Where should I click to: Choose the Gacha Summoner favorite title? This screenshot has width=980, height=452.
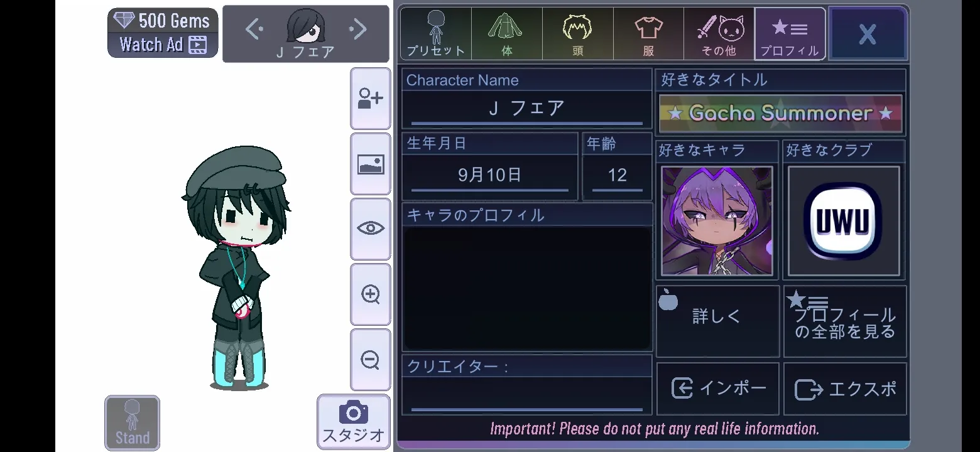780,114
